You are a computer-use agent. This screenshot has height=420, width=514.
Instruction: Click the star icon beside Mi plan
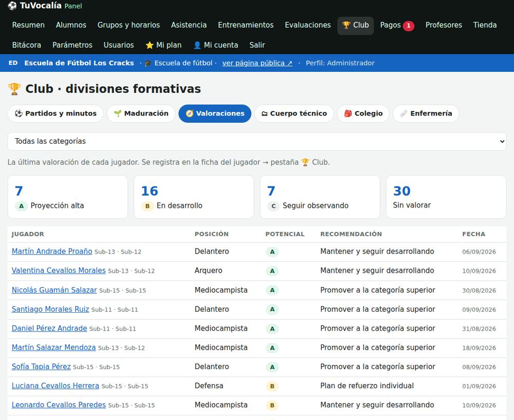click(150, 45)
